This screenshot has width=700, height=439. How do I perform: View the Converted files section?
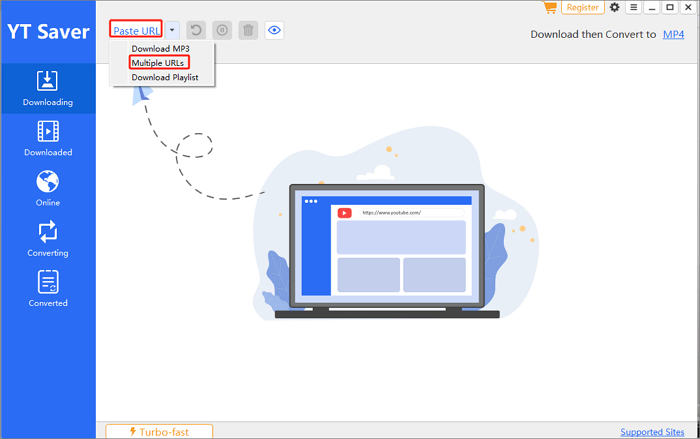click(48, 289)
